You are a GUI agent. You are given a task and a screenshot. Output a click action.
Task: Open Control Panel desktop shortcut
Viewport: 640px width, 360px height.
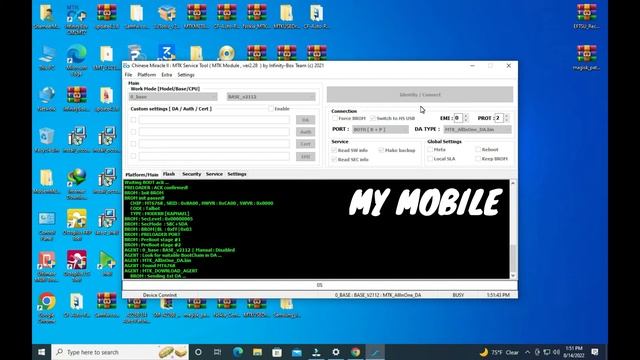click(47, 224)
